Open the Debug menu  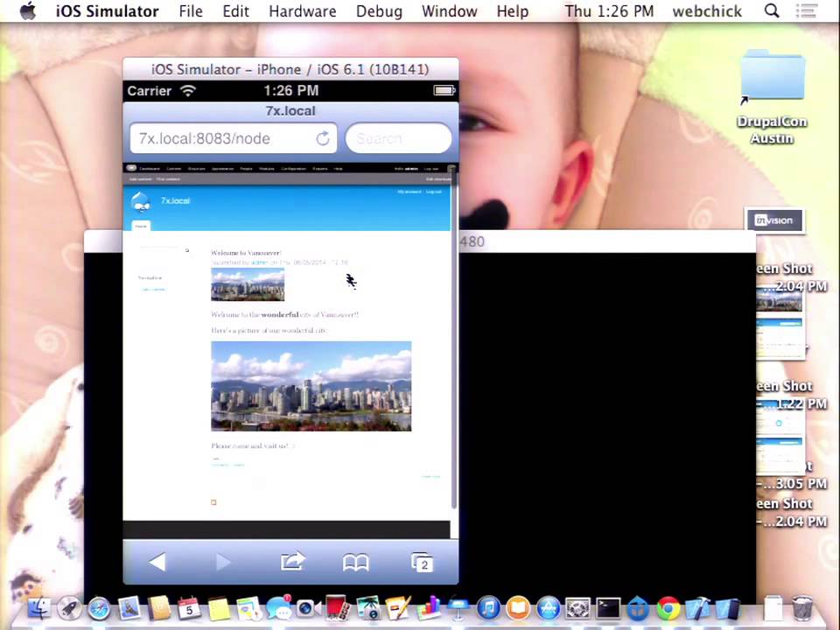point(379,11)
